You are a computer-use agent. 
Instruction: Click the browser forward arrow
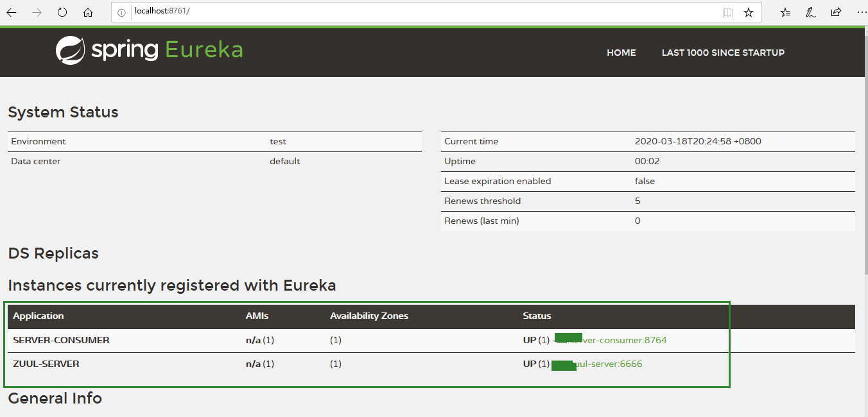37,12
